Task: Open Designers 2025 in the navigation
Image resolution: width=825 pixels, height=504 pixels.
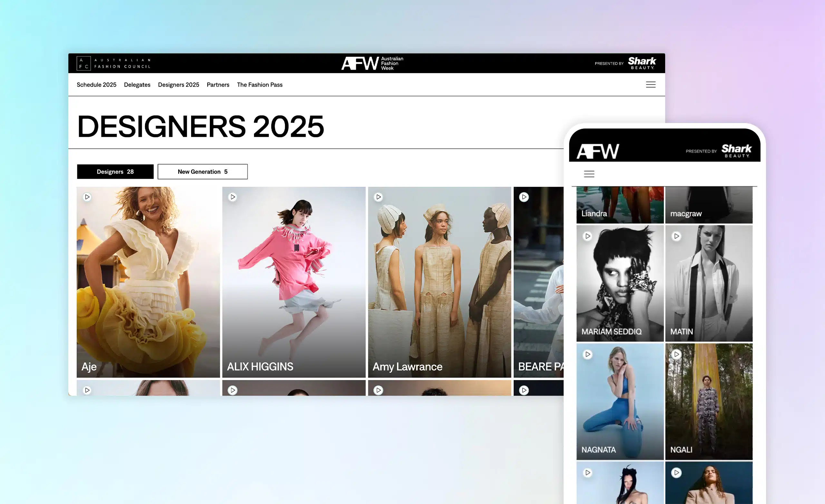Action: pos(179,85)
